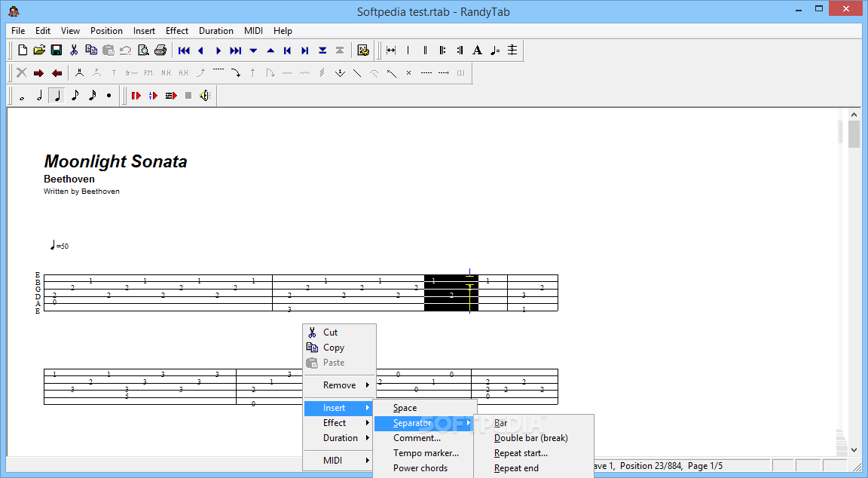Insert single bar line from toolbar

pos(408,51)
